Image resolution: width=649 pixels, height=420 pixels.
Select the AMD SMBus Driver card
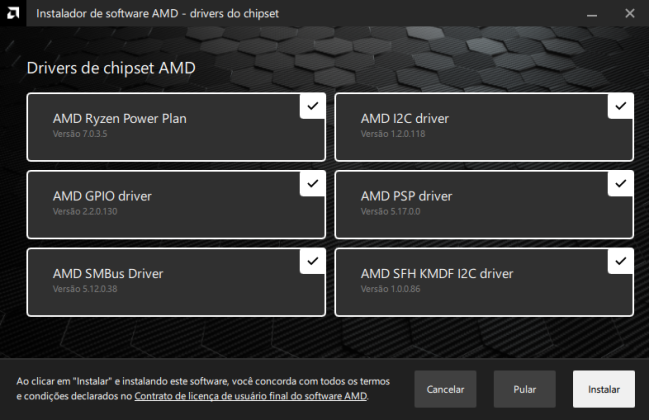click(x=176, y=282)
